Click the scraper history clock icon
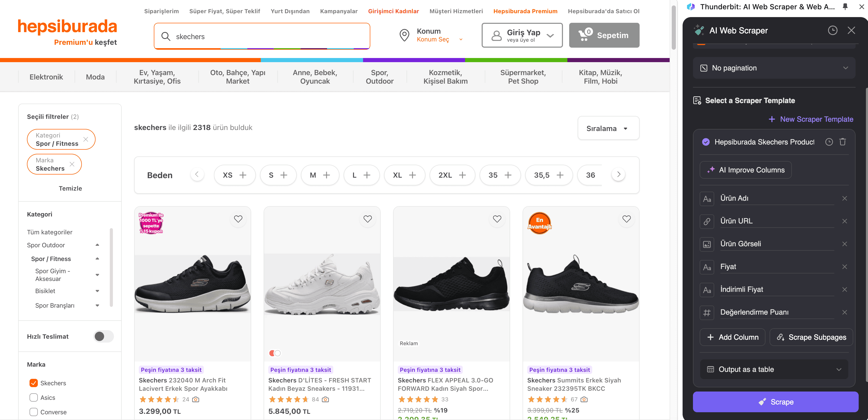The width and height of the screenshot is (868, 420). pos(832,31)
